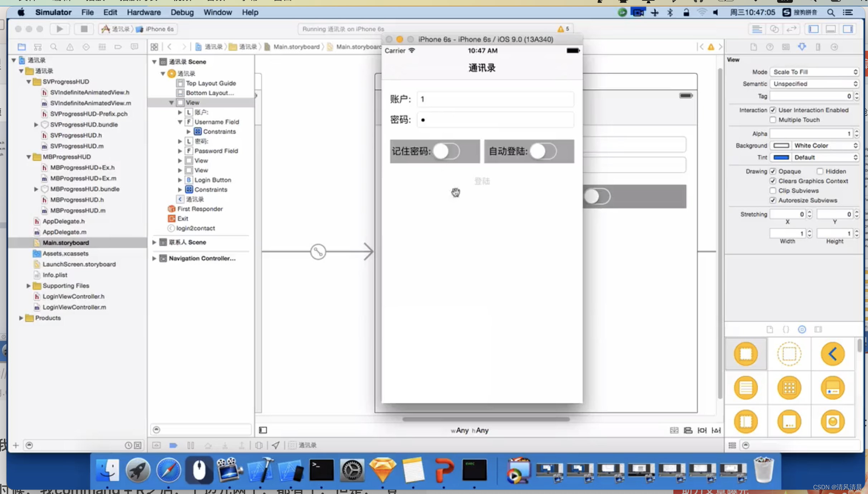The image size is (868, 494).
Task: Expand the Supporting Files folder
Action: click(29, 286)
